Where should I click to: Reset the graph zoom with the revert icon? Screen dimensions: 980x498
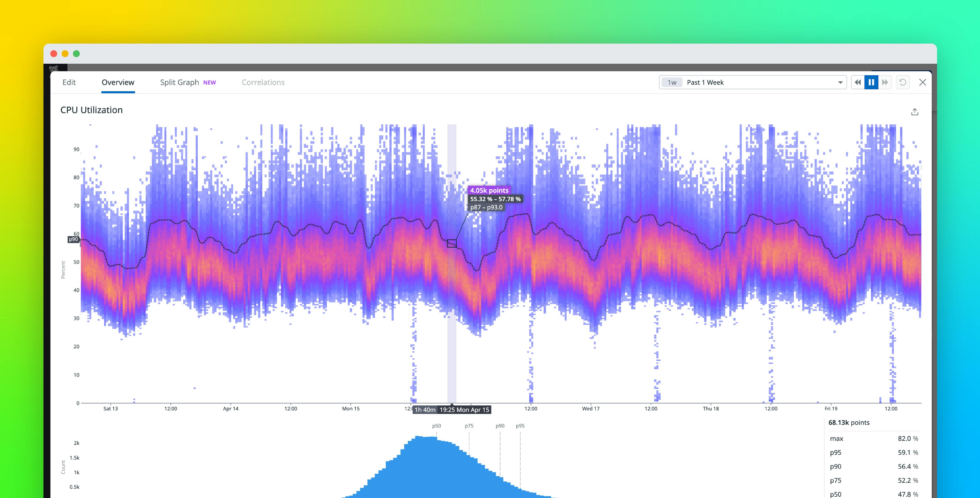coord(903,82)
